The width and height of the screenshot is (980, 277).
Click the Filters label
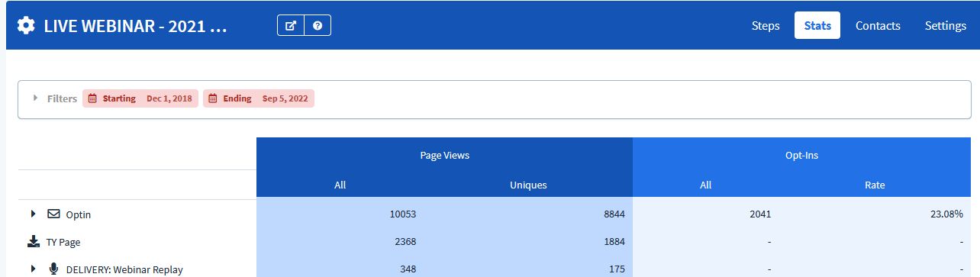point(62,98)
